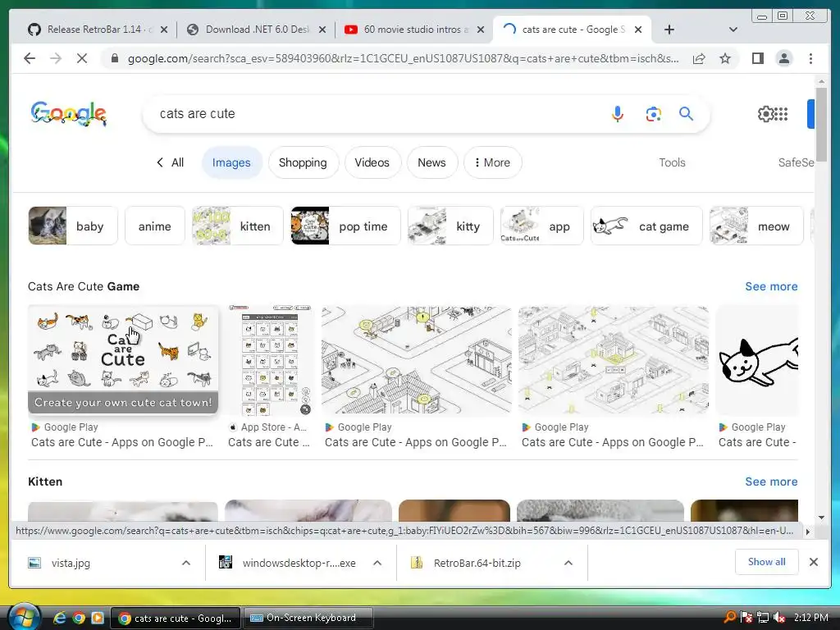
Task: Close the YouTube movie studio intros tab
Action: click(x=481, y=30)
